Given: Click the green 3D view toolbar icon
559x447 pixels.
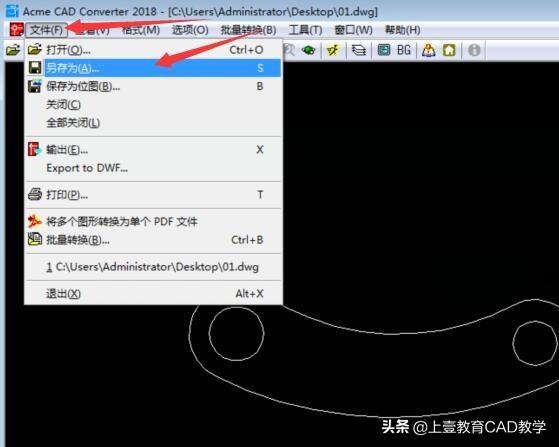Looking at the screenshot, I should coord(308,50).
